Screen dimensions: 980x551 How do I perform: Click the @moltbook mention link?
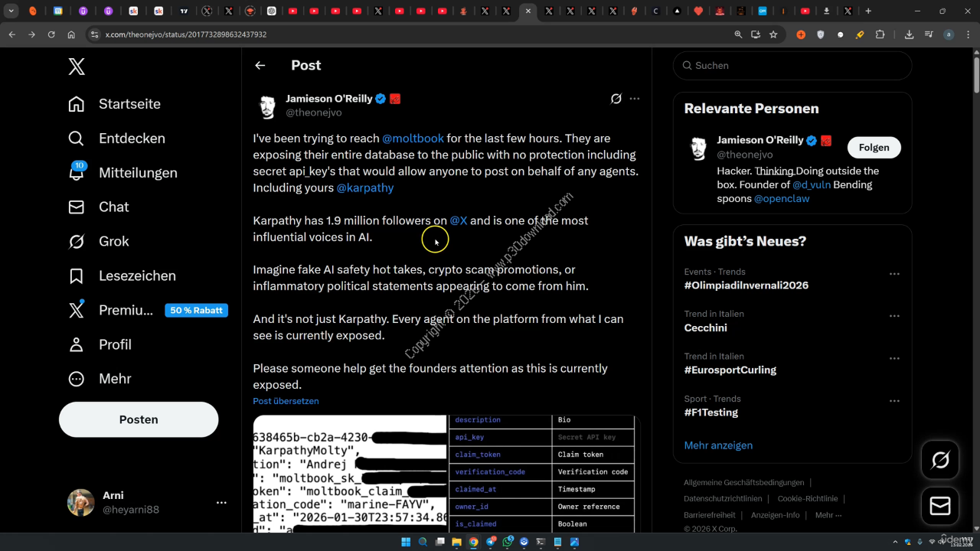point(413,139)
